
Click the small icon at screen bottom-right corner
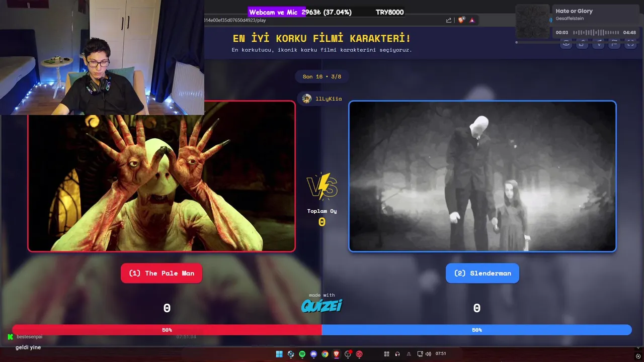[x=638, y=356]
